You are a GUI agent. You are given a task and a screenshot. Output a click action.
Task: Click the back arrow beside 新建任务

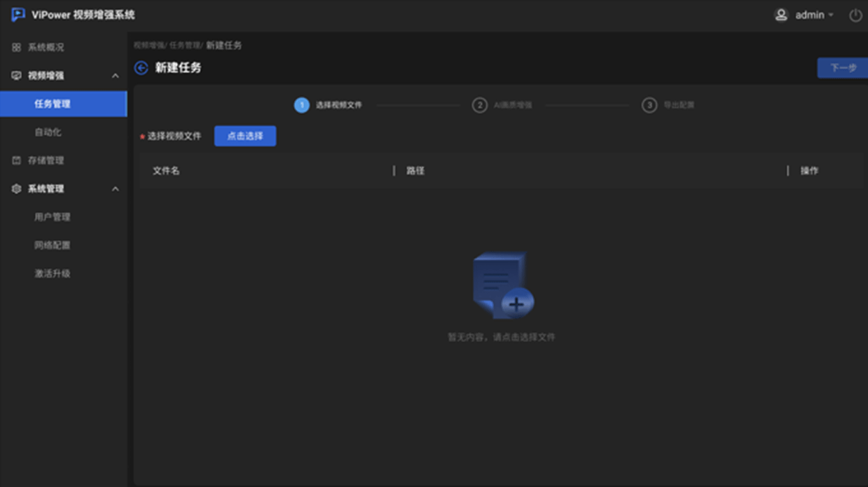(141, 68)
